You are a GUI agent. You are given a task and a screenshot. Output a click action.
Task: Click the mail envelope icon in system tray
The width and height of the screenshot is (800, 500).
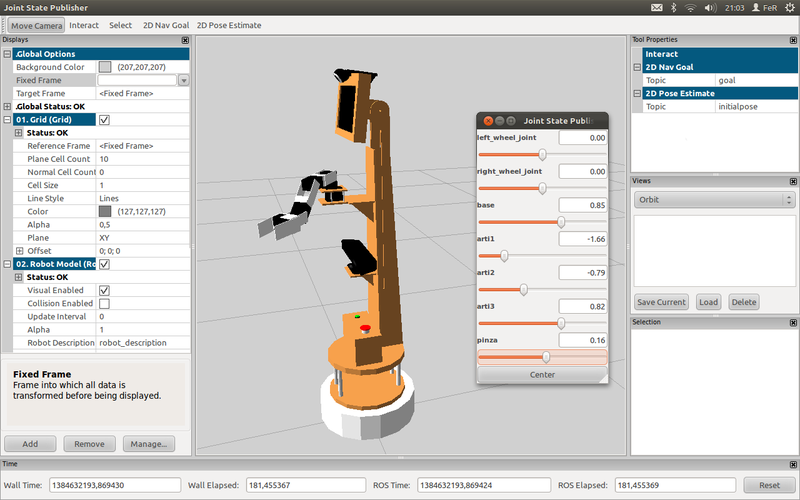click(657, 7)
